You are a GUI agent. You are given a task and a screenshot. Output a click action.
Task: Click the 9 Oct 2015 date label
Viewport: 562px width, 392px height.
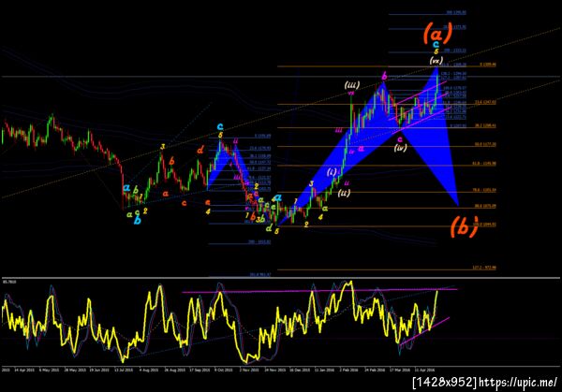(x=224, y=370)
